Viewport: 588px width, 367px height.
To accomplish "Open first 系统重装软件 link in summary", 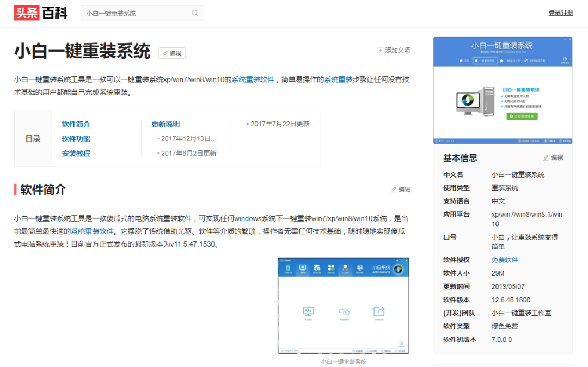I will click(x=253, y=79).
